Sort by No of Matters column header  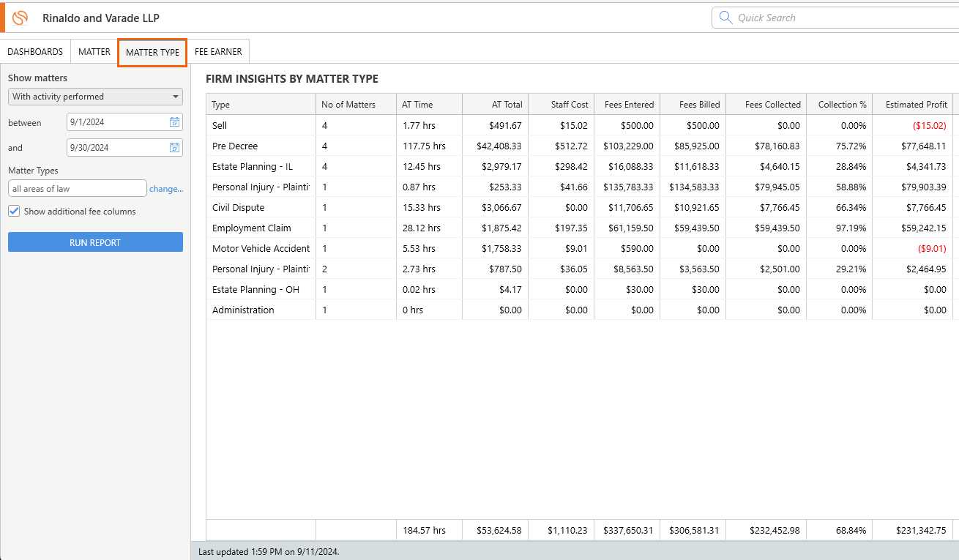click(356, 105)
